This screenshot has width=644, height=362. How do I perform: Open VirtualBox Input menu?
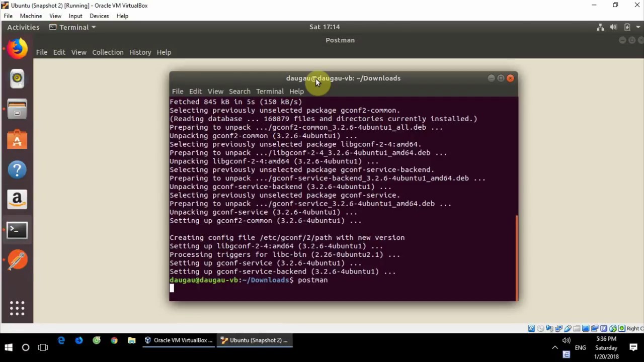tap(75, 16)
